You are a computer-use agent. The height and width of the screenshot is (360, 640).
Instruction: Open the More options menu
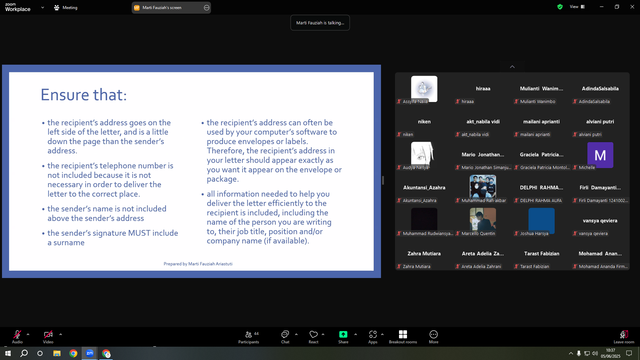pos(433,336)
